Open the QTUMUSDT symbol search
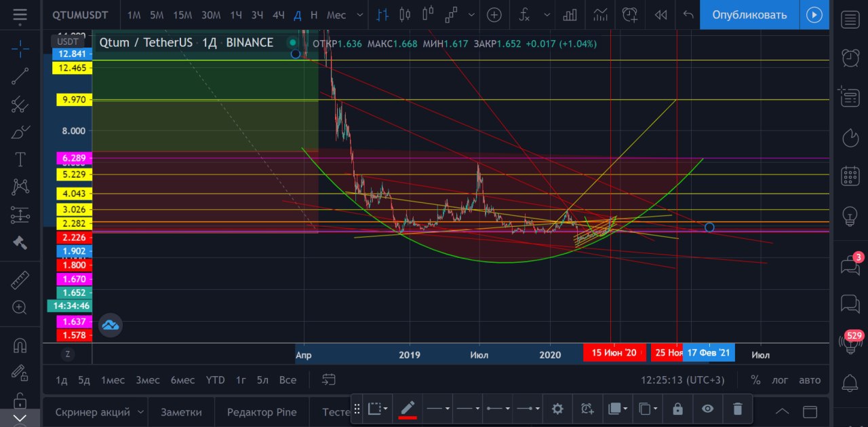The height and width of the screenshot is (427, 868). pos(80,15)
